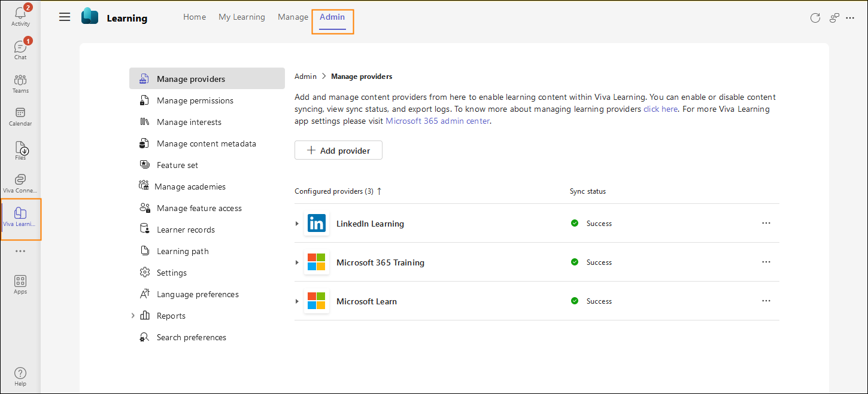Switch to the Manage tab
Viewport: 868px width, 394px height.
pyautogui.click(x=293, y=17)
